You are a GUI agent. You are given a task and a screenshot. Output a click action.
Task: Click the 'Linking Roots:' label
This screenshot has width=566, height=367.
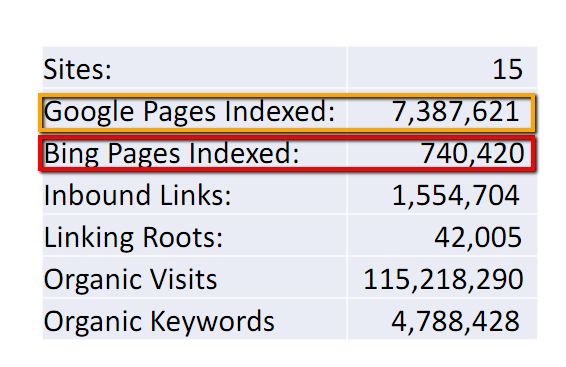[x=133, y=238]
